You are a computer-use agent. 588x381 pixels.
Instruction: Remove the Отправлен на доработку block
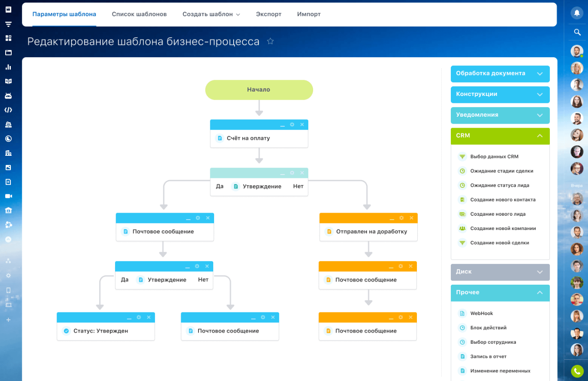(x=411, y=218)
